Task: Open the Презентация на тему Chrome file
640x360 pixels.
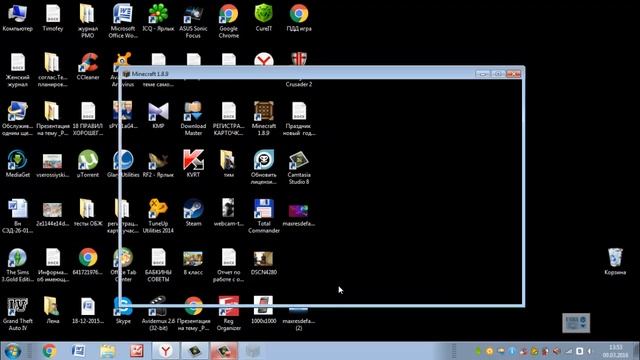Action: (193, 313)
